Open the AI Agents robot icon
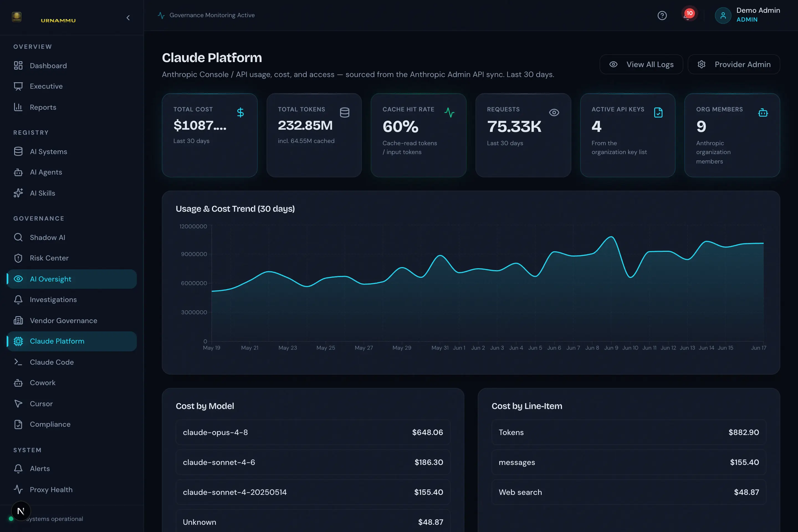The height and width of the screenshot is (532, 798). coord(18,172)
